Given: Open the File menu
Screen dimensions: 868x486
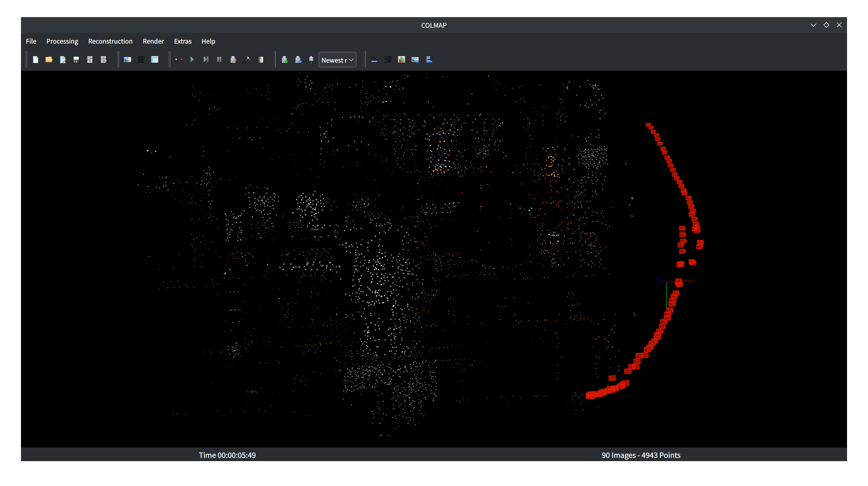Looking at the screenshot, I should click(31, 41).
